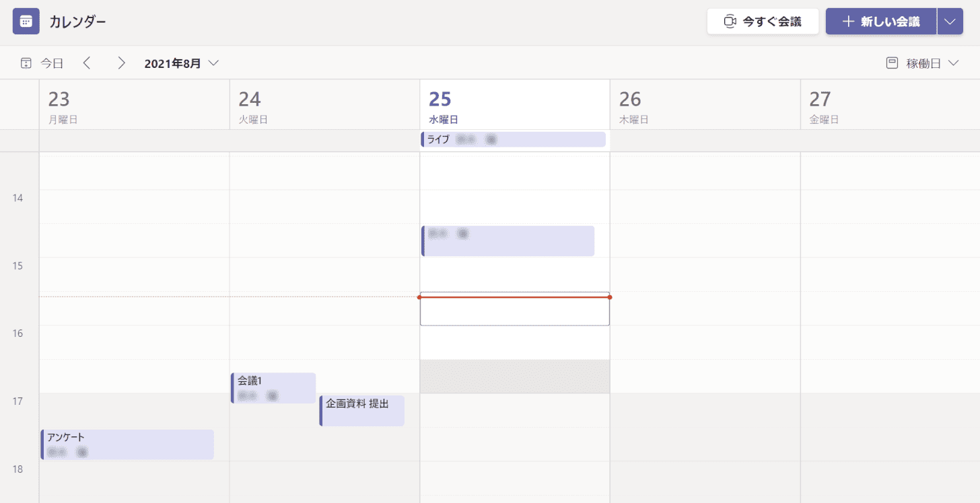Open the 2021年8月 month picker
The height and width of the screenshot is (503, 980).
pos(181,63)
